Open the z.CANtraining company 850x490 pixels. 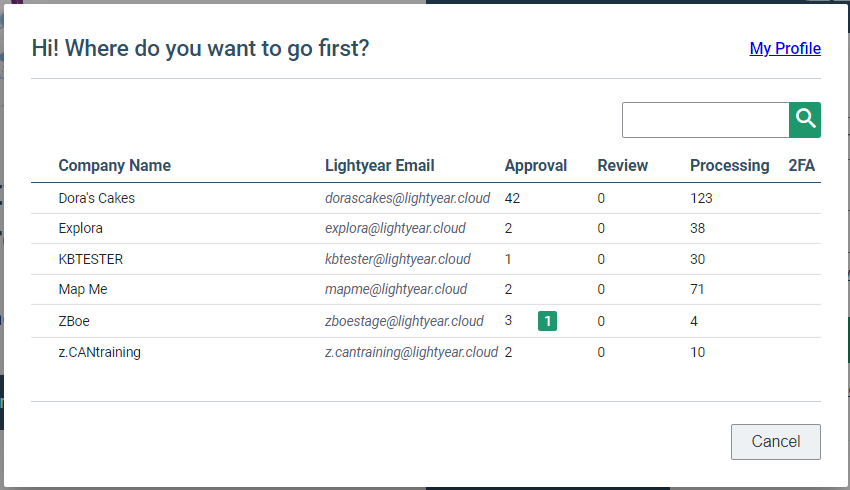pos(100,352)
